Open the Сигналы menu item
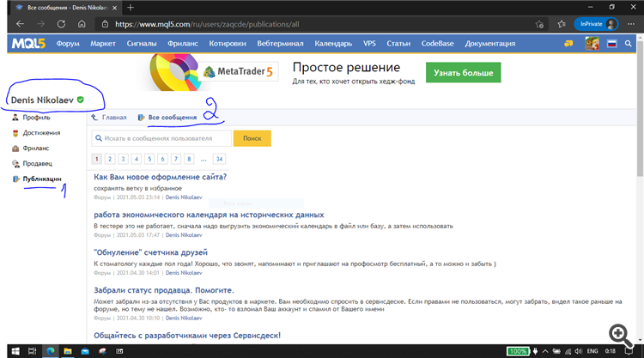This screenshot has width=644, height=358. (x=142, y=44)
